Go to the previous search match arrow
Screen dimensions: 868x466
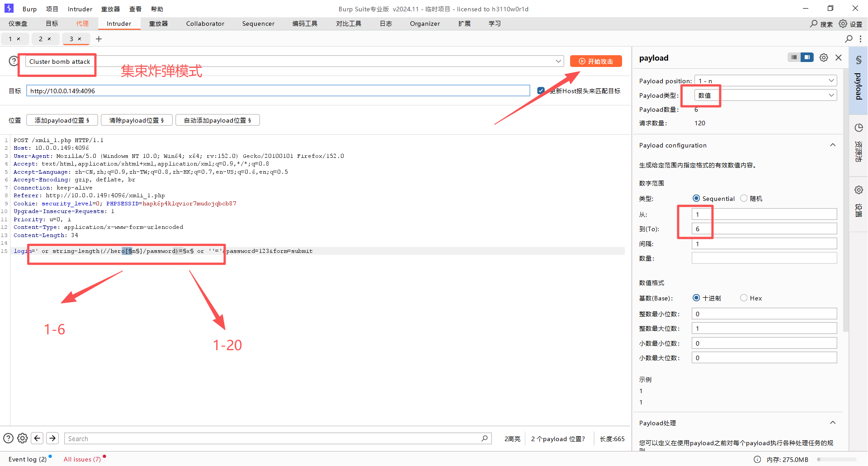point(38,438)
